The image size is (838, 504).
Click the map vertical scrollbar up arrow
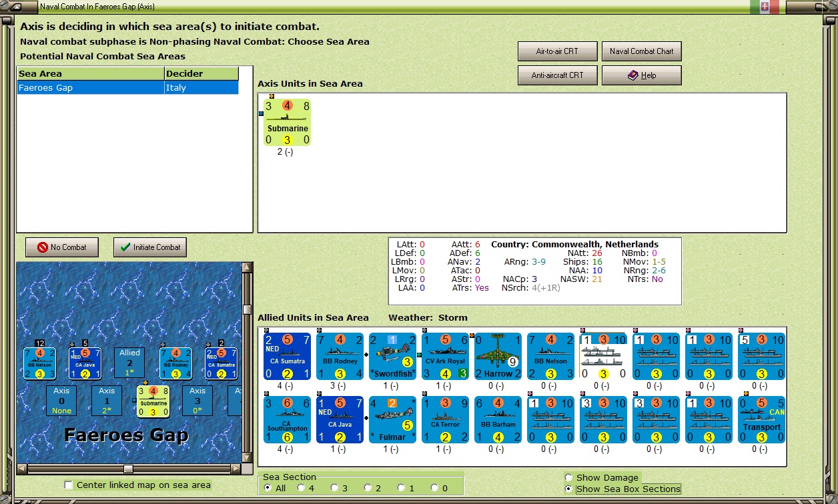pos(247,268)
